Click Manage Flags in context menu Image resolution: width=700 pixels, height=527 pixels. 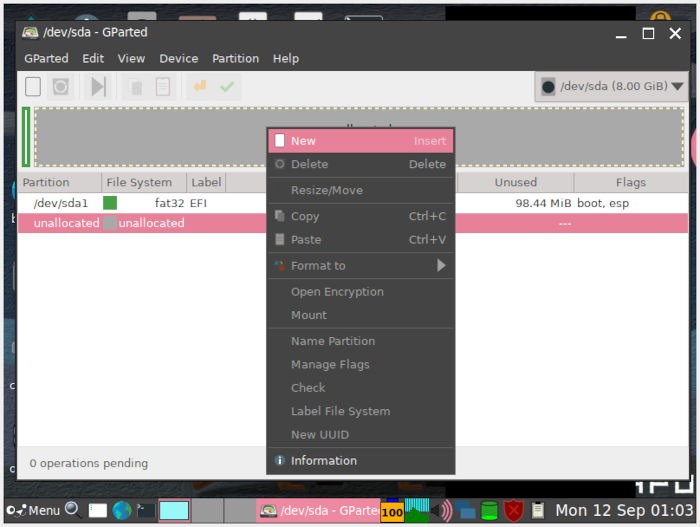click(361, 364)
